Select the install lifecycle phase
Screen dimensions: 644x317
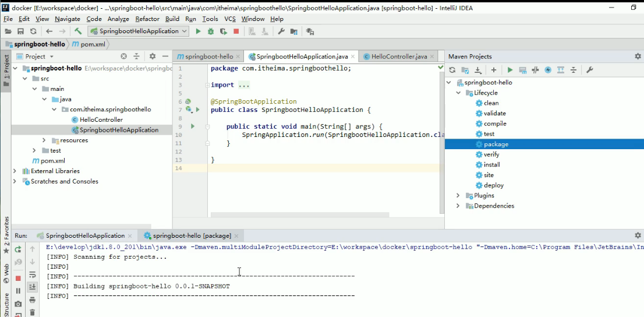(491, 165)
